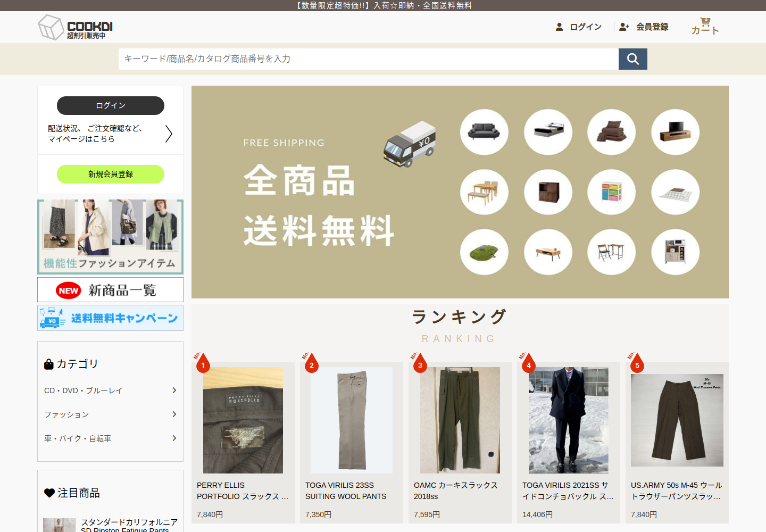Open the 送料無料キャンペーン banner
The height and width of the screenshot is (532, 766).
coord(111,318)
